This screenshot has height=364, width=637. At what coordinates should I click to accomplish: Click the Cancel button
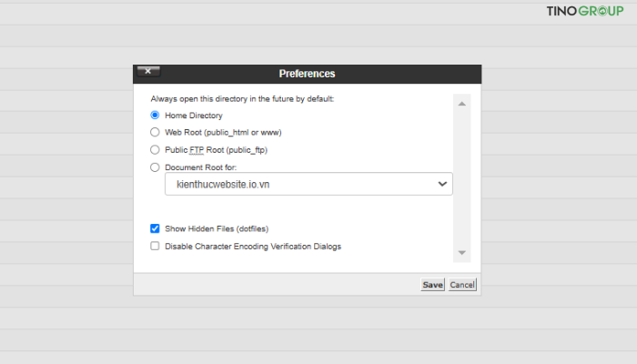[462, 285]
